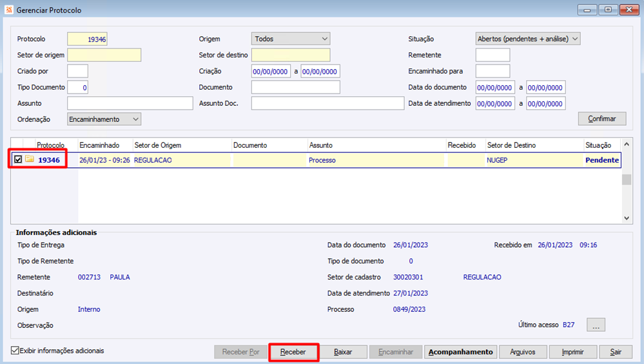Viewport: 644px width, 364px height.
Task: Click Data do documento start date field
Action: (495, 87)
